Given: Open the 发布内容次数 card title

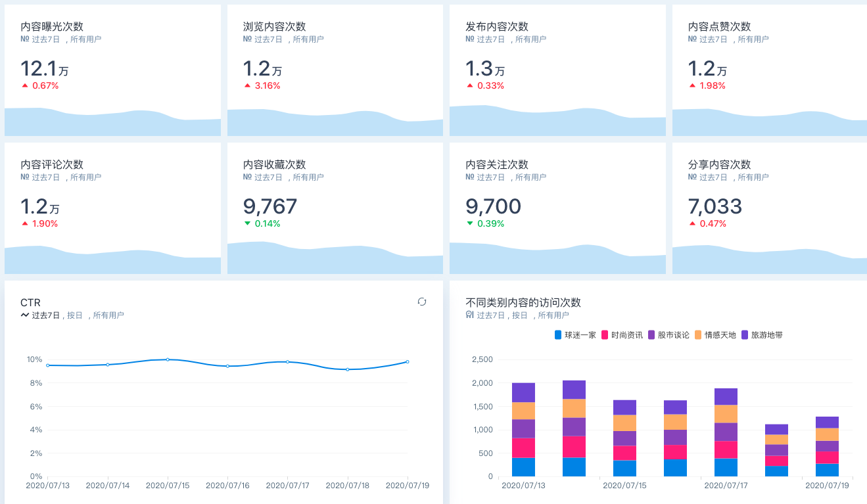Looking at the screenshot, I should [497, 27].
